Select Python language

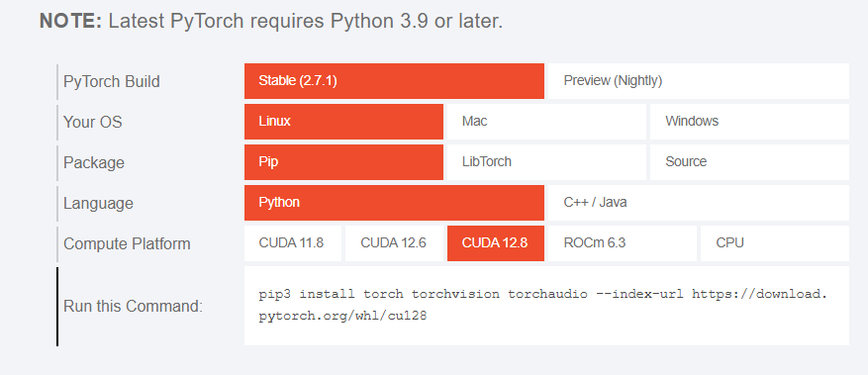point(394,203)
